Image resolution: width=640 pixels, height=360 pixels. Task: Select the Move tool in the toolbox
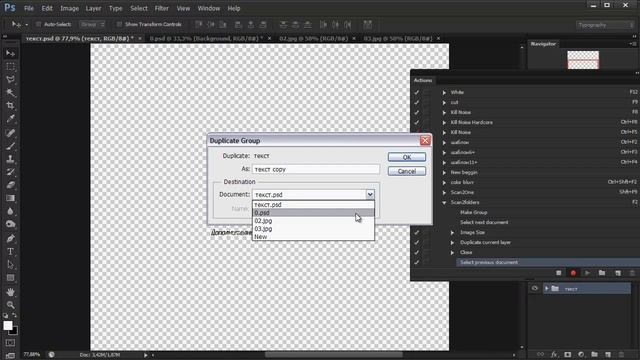tap(10, 53)
